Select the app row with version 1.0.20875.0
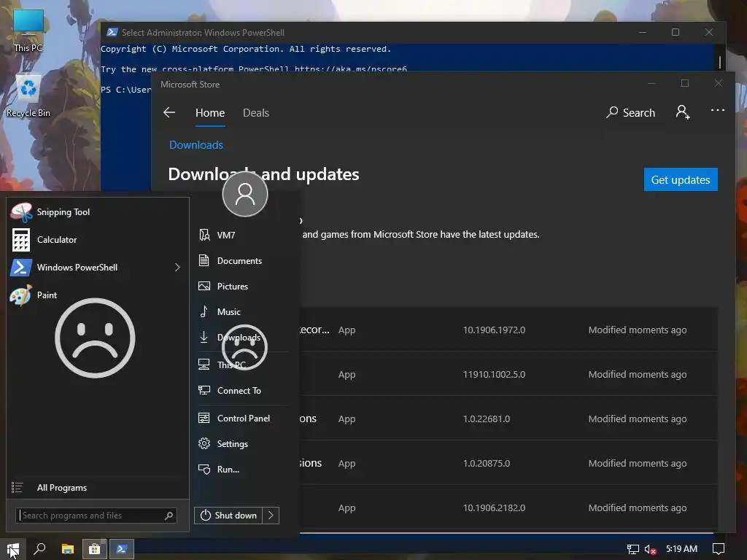 click(508, 463)
